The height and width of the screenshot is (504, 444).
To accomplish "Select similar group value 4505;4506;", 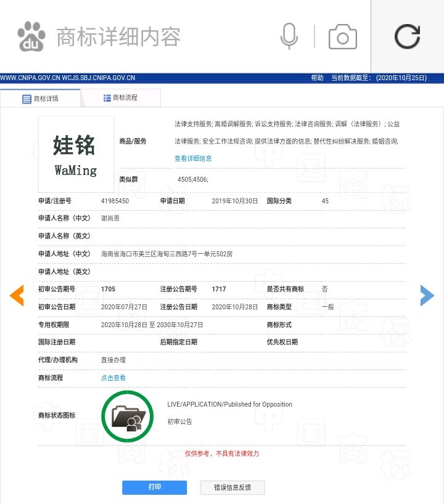I will 193,179.
